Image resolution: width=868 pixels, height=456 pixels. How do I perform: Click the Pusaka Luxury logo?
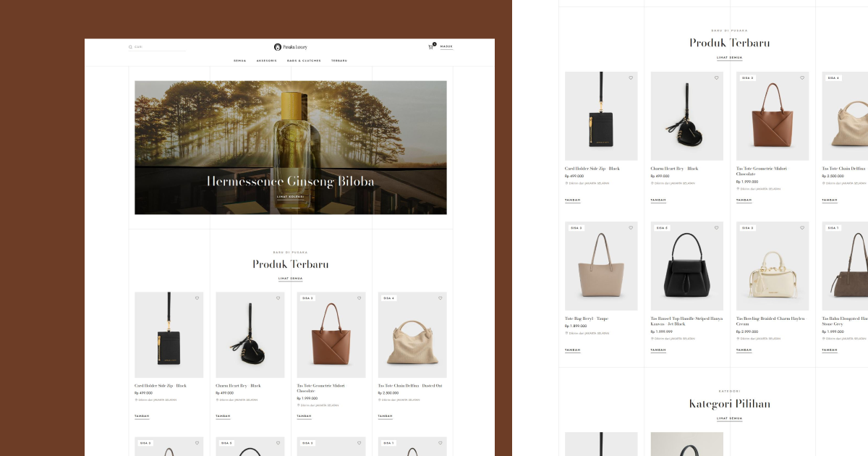tap(290, 47)
